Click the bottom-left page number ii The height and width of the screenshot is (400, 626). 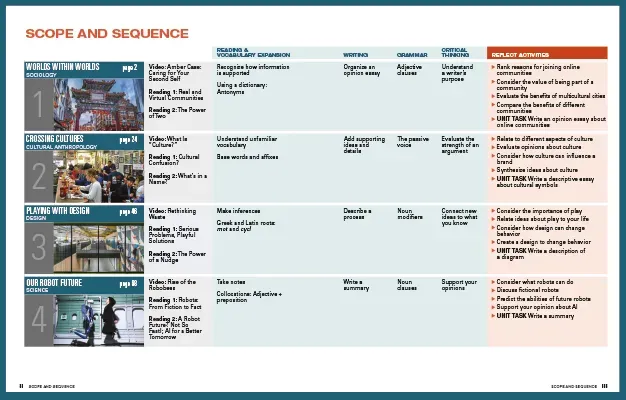click(x=21, y=384)
